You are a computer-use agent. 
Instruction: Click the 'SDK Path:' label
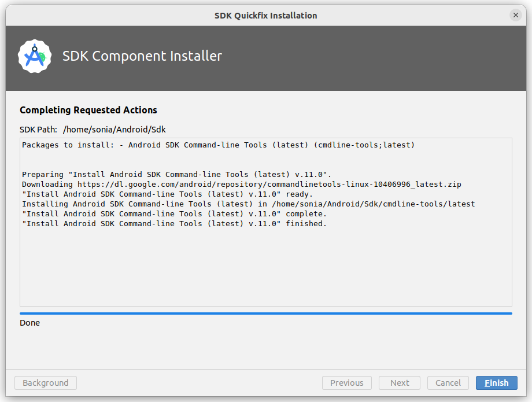tap(38, 130)
